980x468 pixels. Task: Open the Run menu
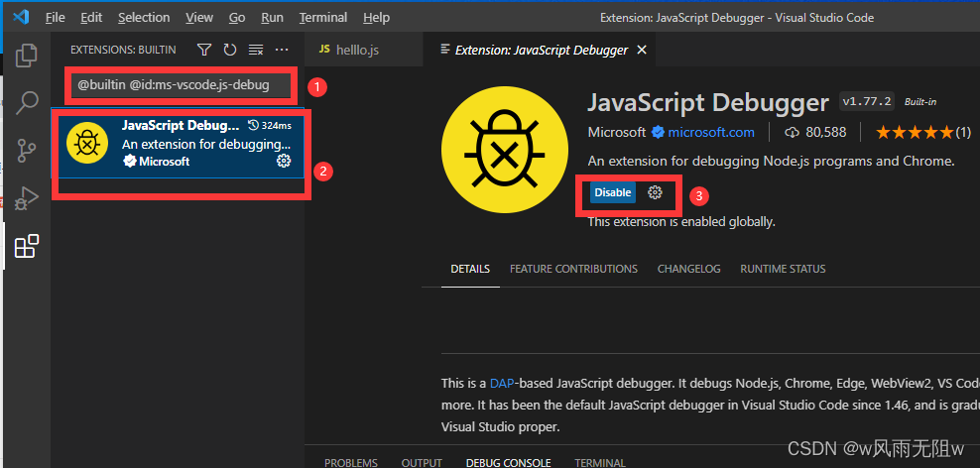[x=273, y=18]
